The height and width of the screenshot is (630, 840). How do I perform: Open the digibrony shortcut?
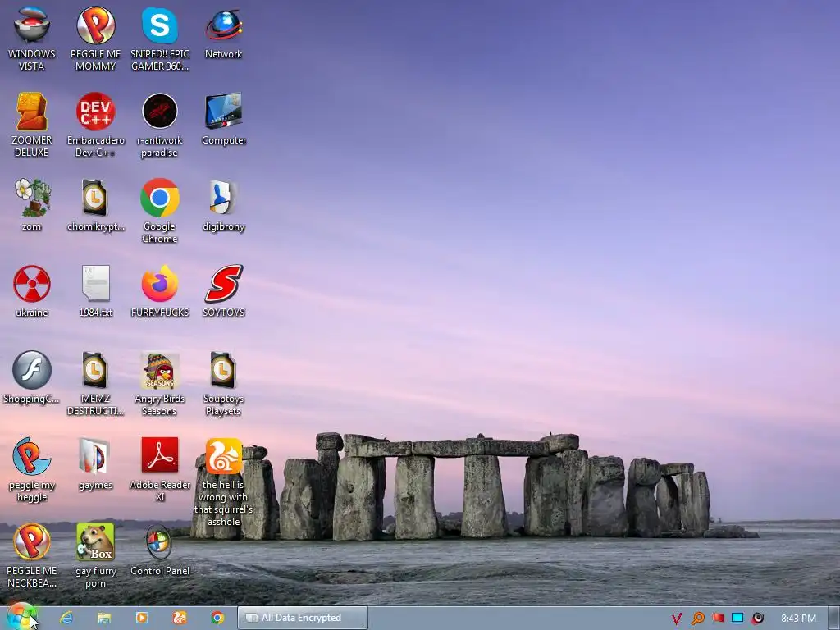click(x=223, y=205)
